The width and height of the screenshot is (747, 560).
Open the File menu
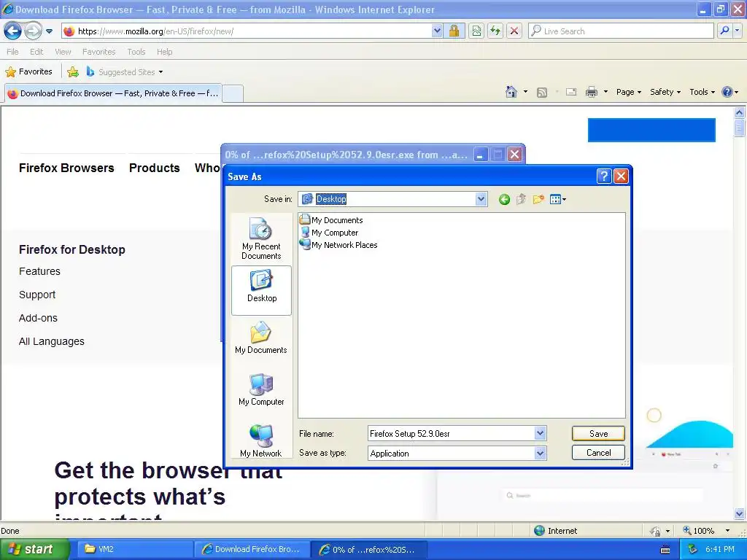(x=13, y=52)
